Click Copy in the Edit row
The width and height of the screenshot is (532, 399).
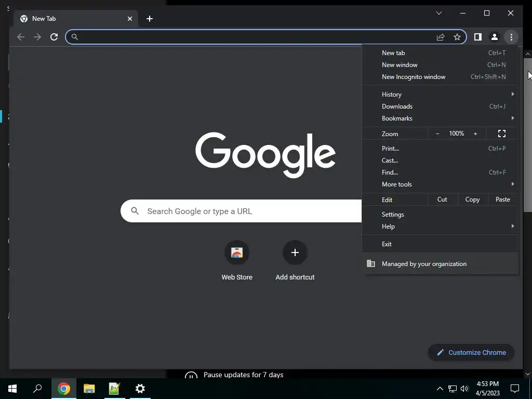coord(472,199)
